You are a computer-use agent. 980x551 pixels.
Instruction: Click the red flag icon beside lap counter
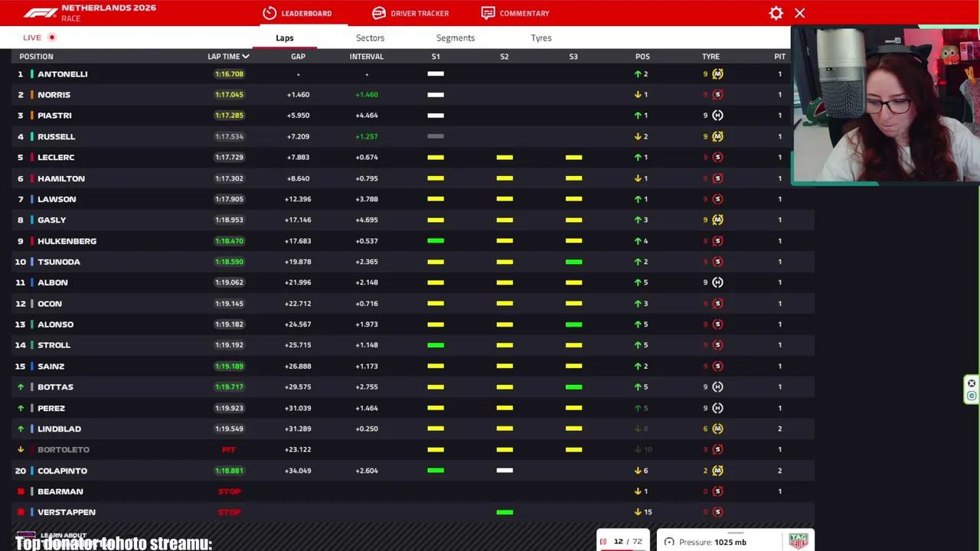pyautogui.click(x=603, y=542)
